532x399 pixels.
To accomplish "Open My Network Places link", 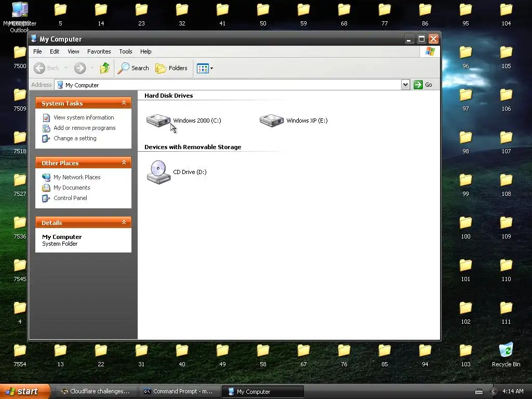I will pyautogui.click(x=77, y=177).
